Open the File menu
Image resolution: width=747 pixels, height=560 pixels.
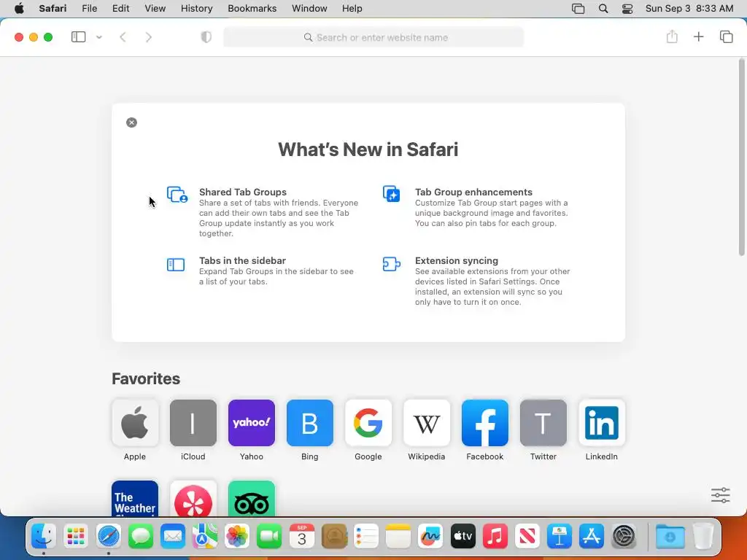tap(89, 9)
